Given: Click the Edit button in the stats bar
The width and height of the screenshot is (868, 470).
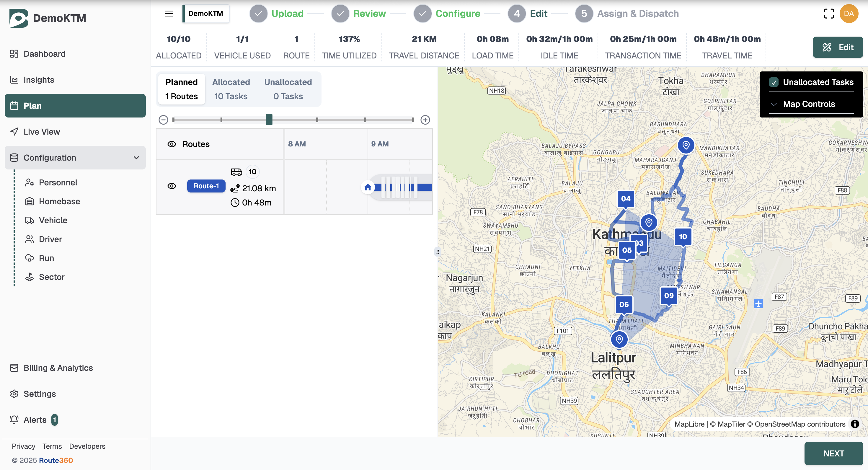Looking at the screenshot, I should tap(838, 47).
